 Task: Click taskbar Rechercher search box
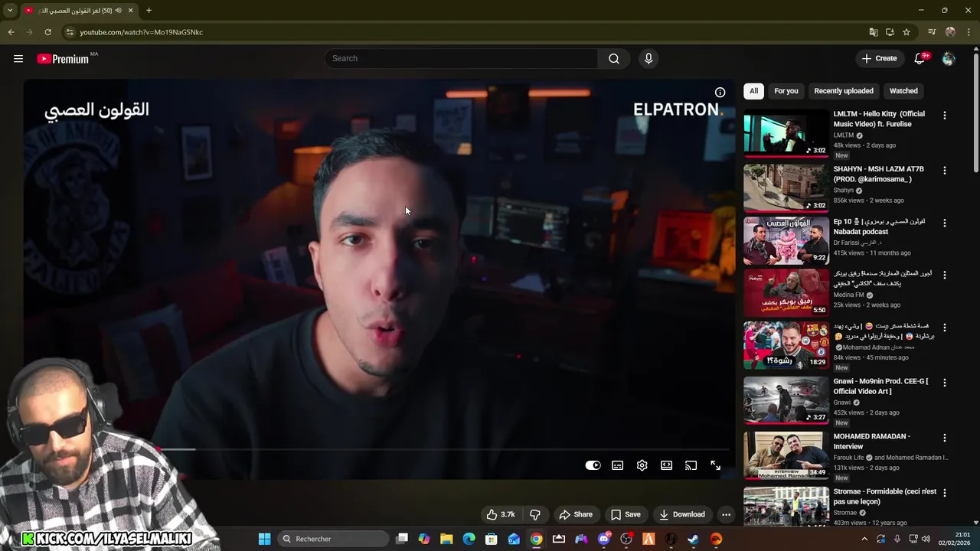coord(333,539)
